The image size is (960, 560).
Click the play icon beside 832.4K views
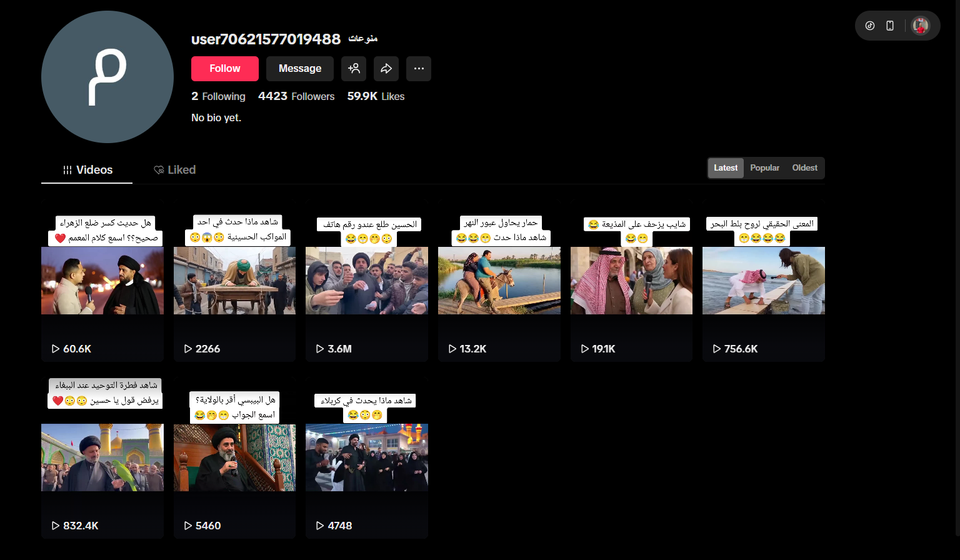56,526
